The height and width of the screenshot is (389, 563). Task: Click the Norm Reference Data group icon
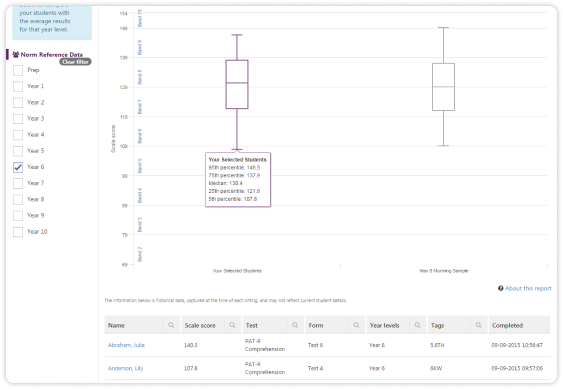16,55
